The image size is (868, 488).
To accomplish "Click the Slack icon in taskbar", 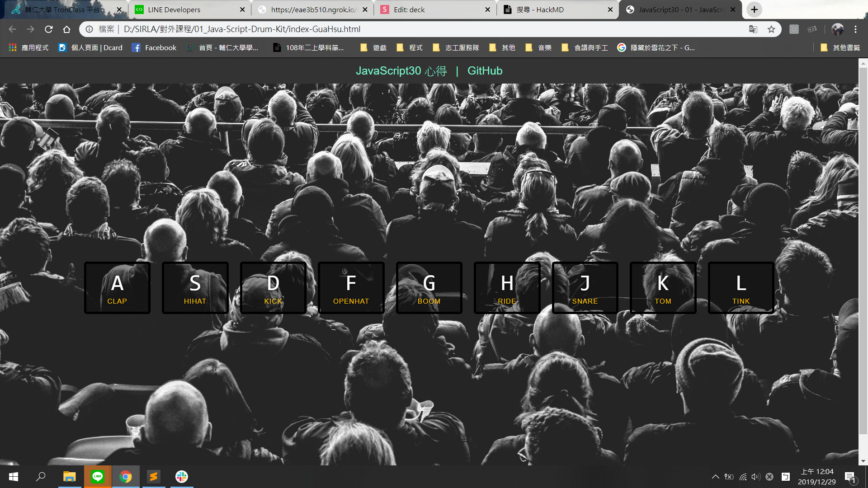I will (182, 476).
